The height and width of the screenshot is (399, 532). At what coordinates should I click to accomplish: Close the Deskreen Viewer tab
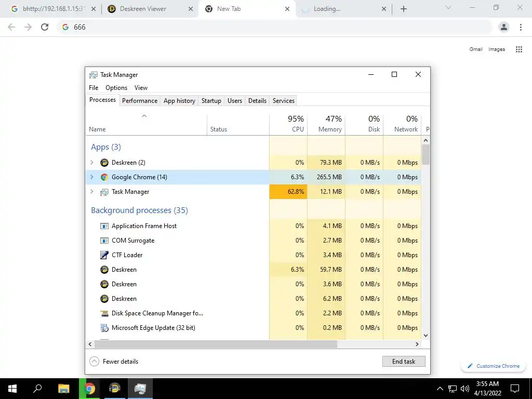191,9
